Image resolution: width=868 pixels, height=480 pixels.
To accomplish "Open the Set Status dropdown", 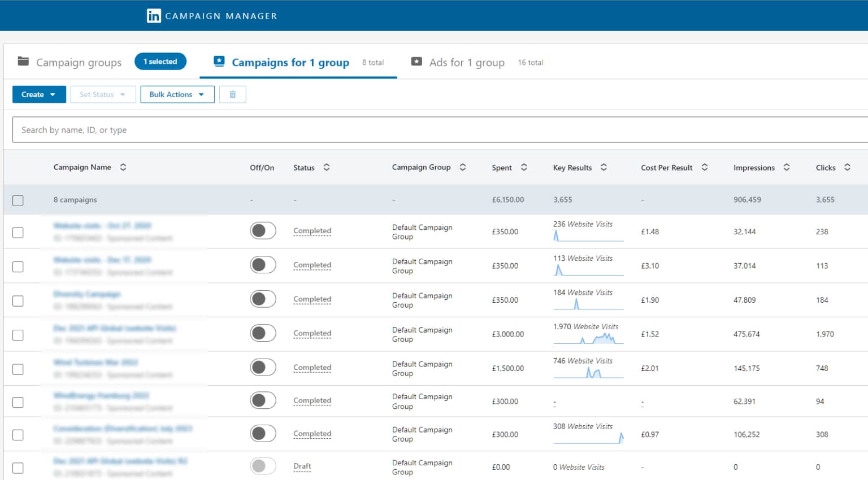I will pyautogui.click(x=103, y=94).
